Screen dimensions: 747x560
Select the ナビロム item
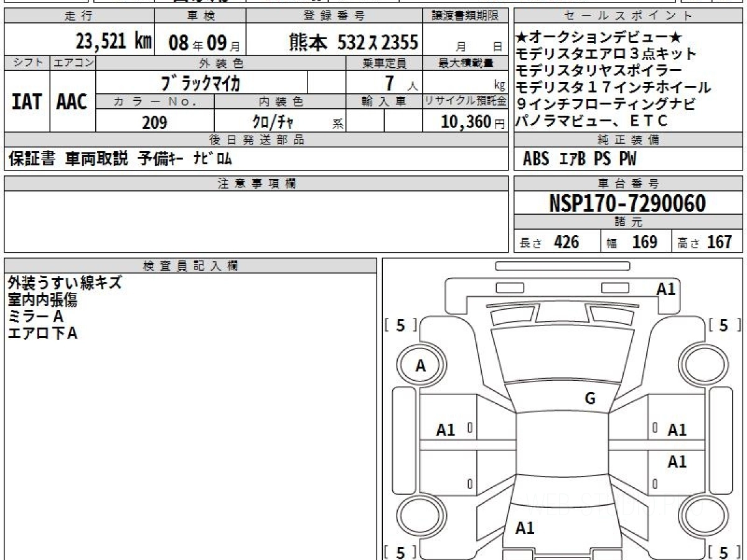tap(212, 159)
